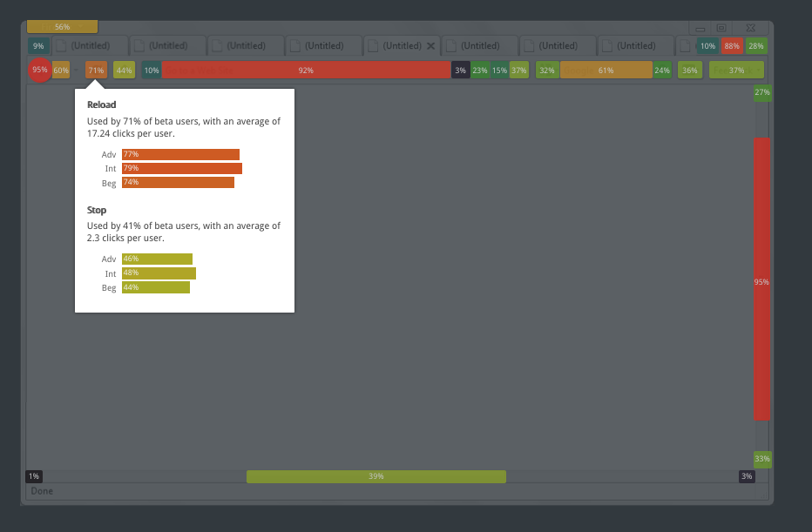
Task: Open the Firefox menu button marked 56%
Action: (62, 26)
